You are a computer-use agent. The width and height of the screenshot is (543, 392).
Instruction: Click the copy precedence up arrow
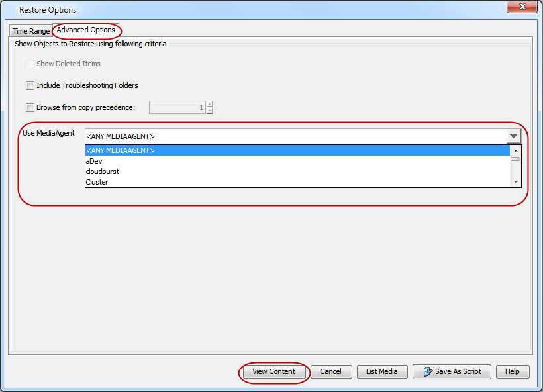tap(209, 104)
